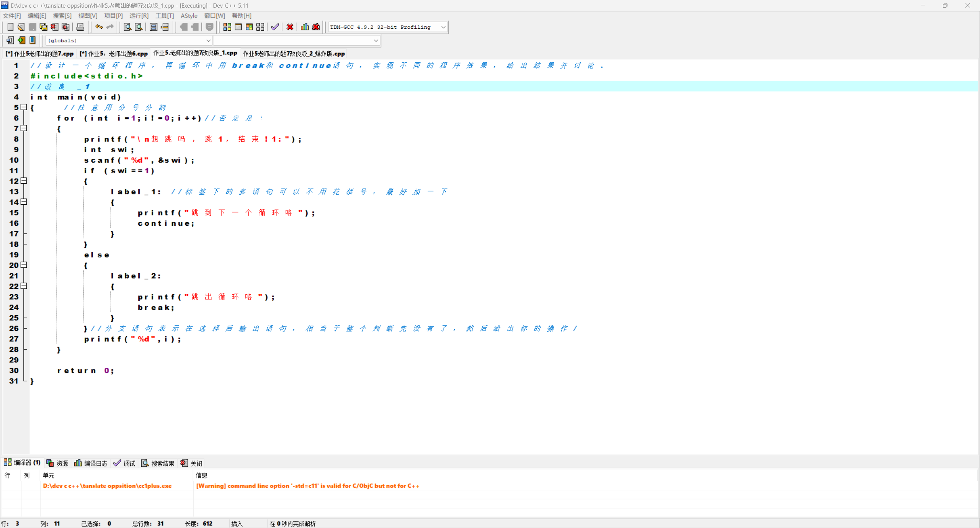Collapse the for-loop fold at line 7
This screenshot has width=980, height=528.
(x=24, y=128)
